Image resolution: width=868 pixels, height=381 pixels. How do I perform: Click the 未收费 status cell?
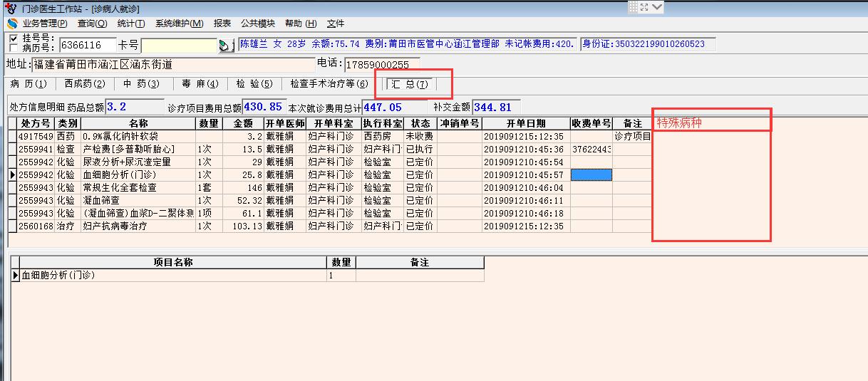pos(420,136)
